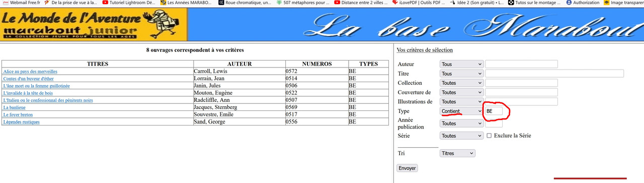Open 'L'invalide à la tête de bois'
644x183 pixels.
28,93
